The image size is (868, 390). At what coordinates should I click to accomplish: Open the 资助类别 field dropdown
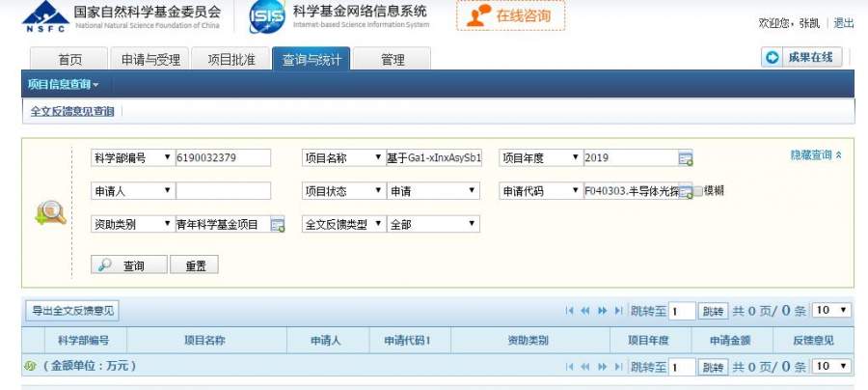coord(133,224)
